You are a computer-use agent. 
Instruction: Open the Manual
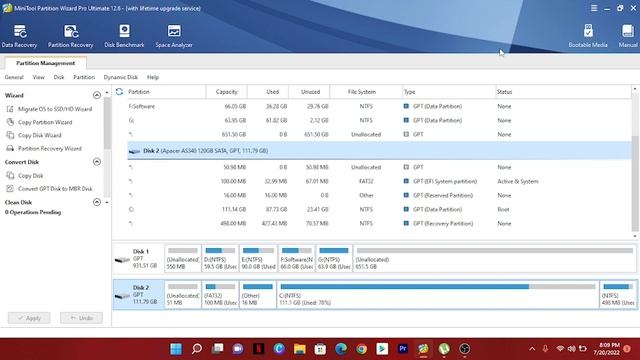click(x=628, y=36)
